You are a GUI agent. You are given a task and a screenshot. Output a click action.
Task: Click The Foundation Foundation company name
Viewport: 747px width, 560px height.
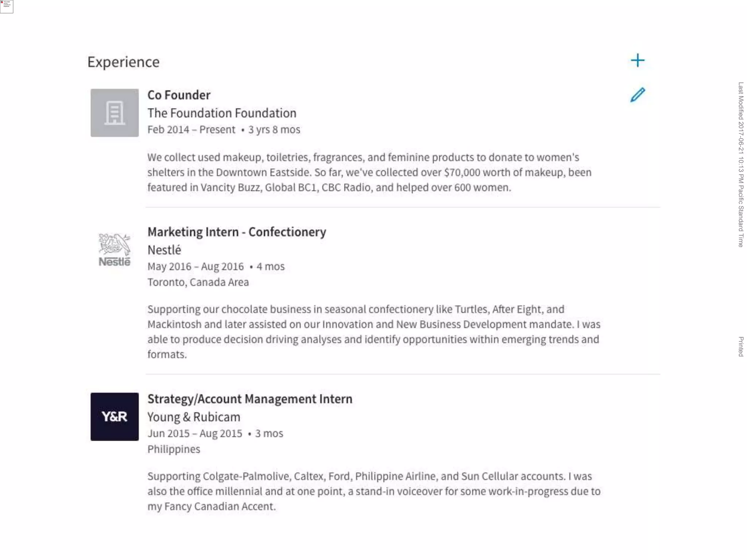tap(222, 113)
